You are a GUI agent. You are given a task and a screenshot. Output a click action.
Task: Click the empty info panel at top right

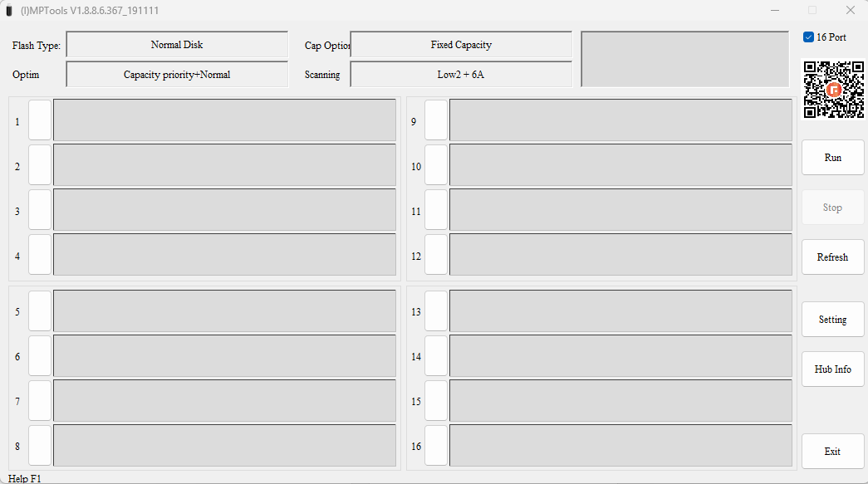click(x=684, y=59)
